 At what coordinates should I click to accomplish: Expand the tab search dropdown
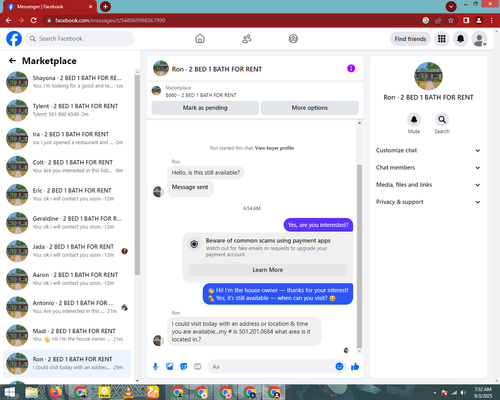pos(451,6)
